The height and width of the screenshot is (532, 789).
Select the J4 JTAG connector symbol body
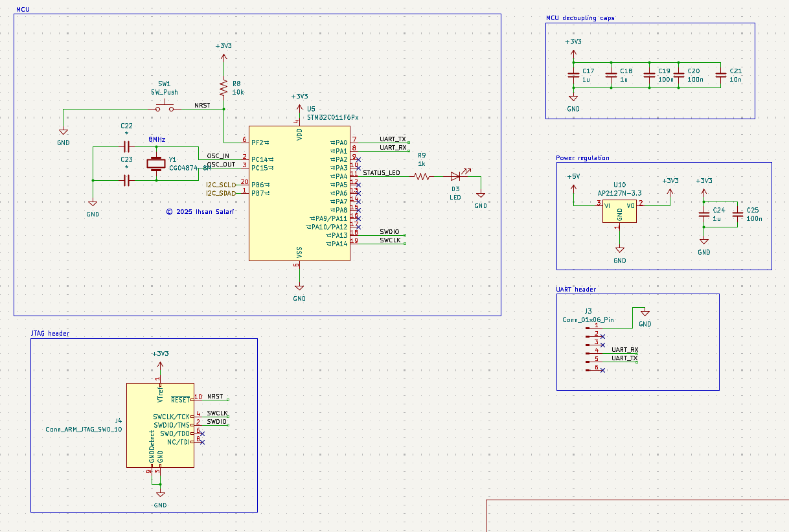pyautogui.click(x=160, y=425)
